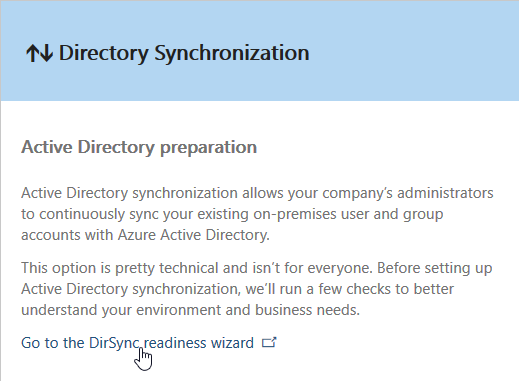Screen dimensions: 519x381
Task: Click the Active Directory preparation heading
Action: [139, 147]
